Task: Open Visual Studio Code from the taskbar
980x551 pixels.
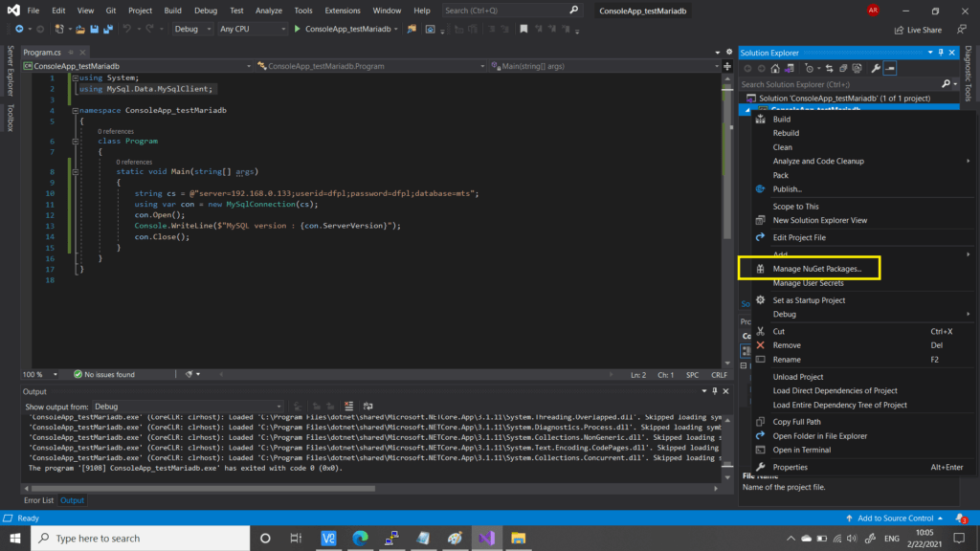Action: [328, 538]
